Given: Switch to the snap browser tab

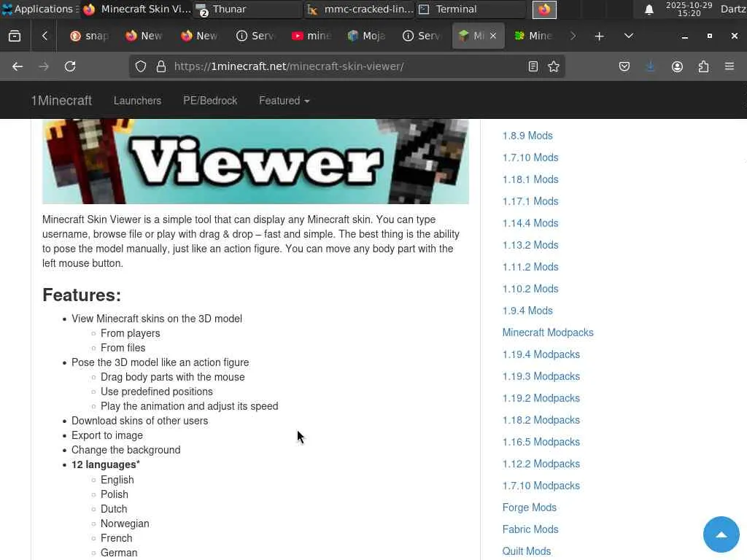Looking at the screenshot, I should point(89,36).
